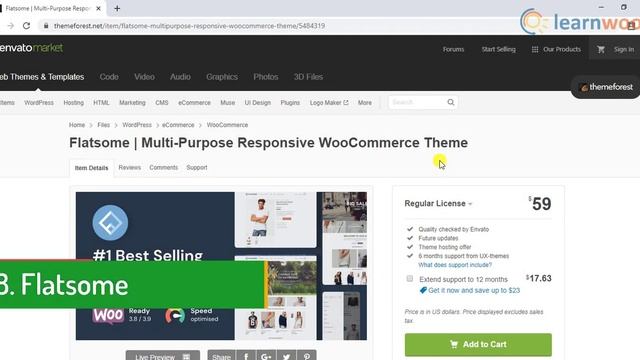Click the Sign In link
The height and width of the screenshot is (360, 640).
coord(624,49)
